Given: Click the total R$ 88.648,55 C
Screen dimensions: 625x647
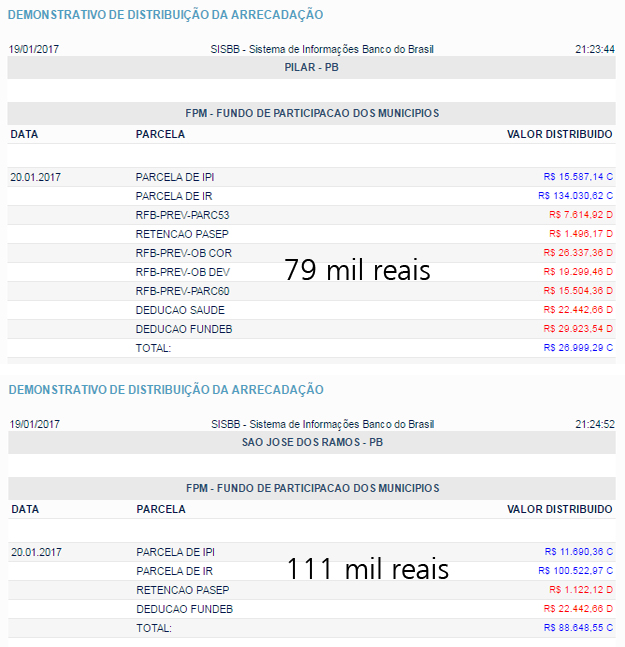Looking at the screenshot, I should 578,628.
